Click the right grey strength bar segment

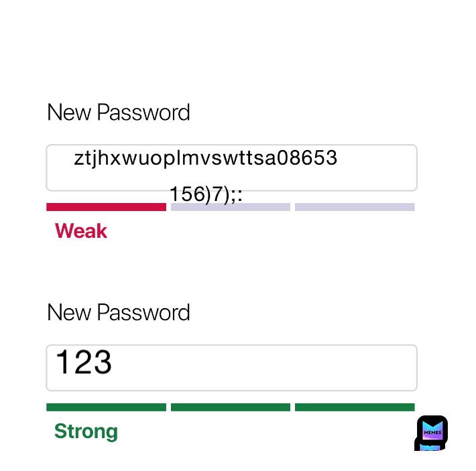click(355, 207)
